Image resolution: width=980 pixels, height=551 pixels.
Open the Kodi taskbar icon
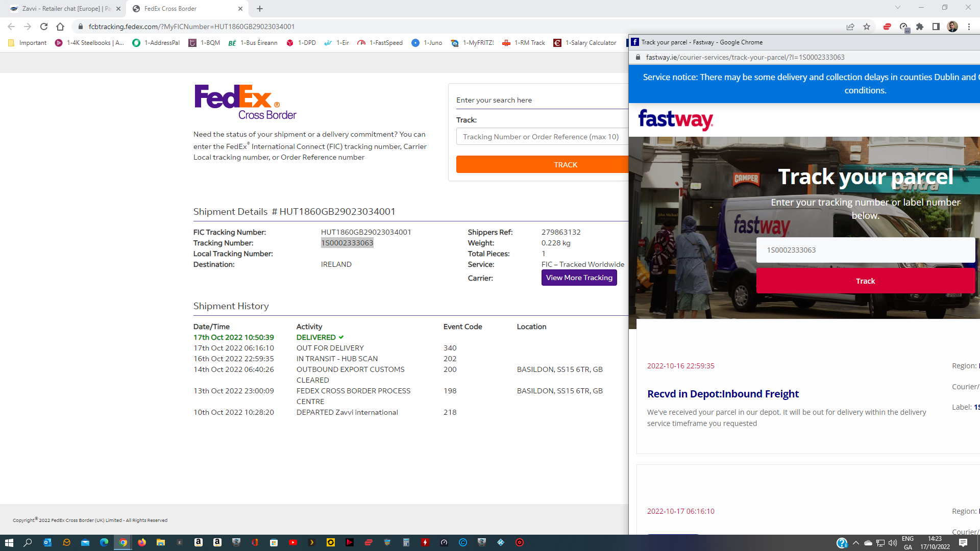501,542
